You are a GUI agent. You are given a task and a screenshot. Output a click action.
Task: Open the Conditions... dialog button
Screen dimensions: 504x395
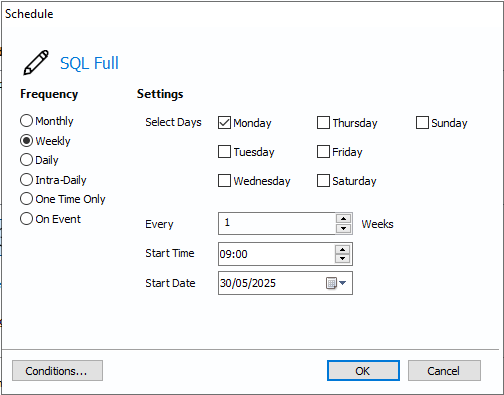pyautogui.click(x=57, y=371)
